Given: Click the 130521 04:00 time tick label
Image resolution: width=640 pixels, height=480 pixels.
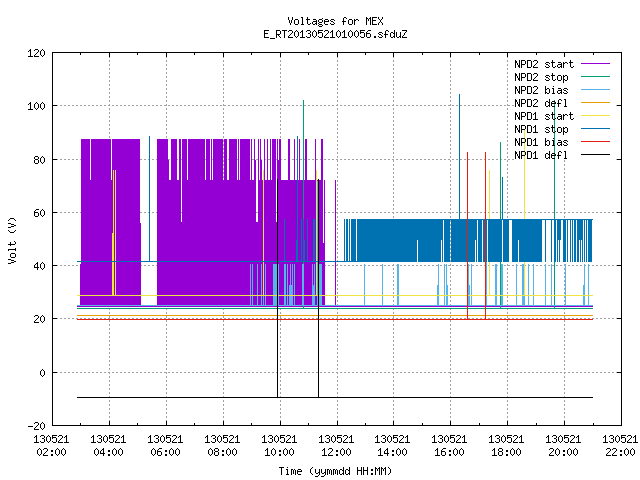Looking at the screenshot, I should (x=109, y=446).
